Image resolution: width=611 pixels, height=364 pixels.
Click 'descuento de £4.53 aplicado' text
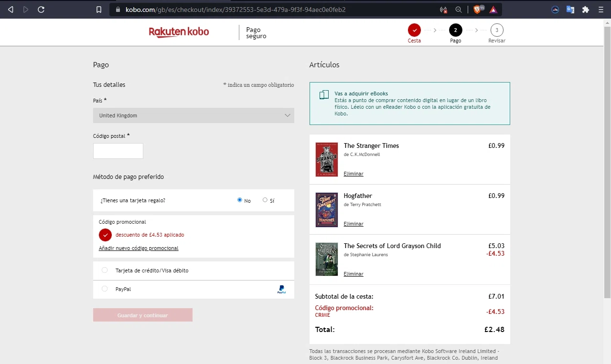click(150, 235)
